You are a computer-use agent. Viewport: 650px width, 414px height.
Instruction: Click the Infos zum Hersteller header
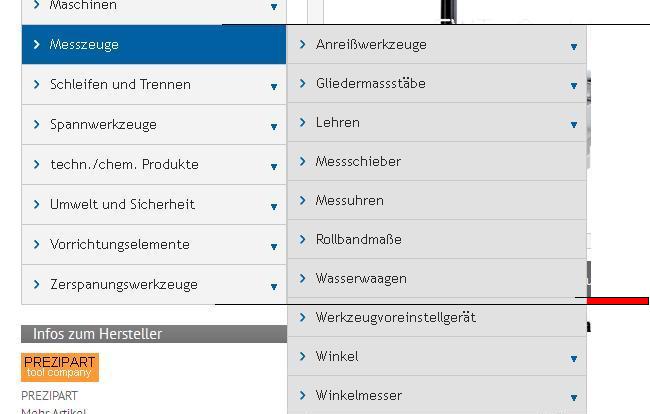coord(97,334)
